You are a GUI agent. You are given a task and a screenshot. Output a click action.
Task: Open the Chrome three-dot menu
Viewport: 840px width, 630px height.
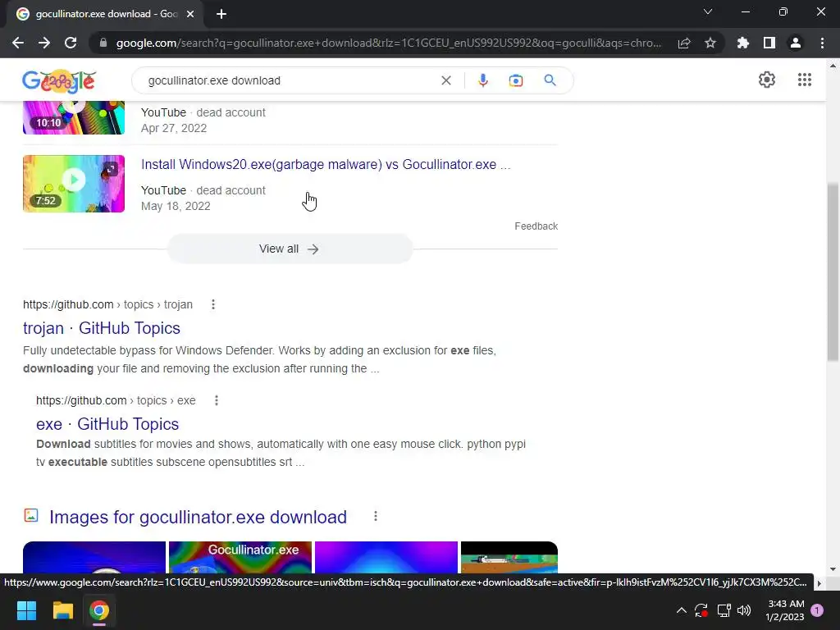(x=822, y=43)
